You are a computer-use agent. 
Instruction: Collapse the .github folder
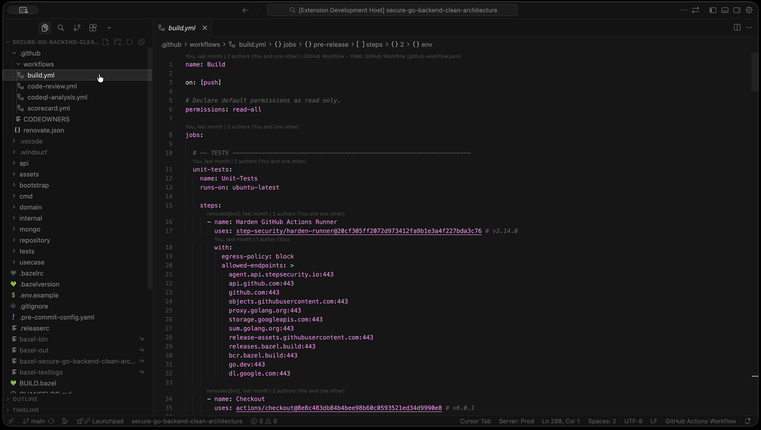point(78,53)
